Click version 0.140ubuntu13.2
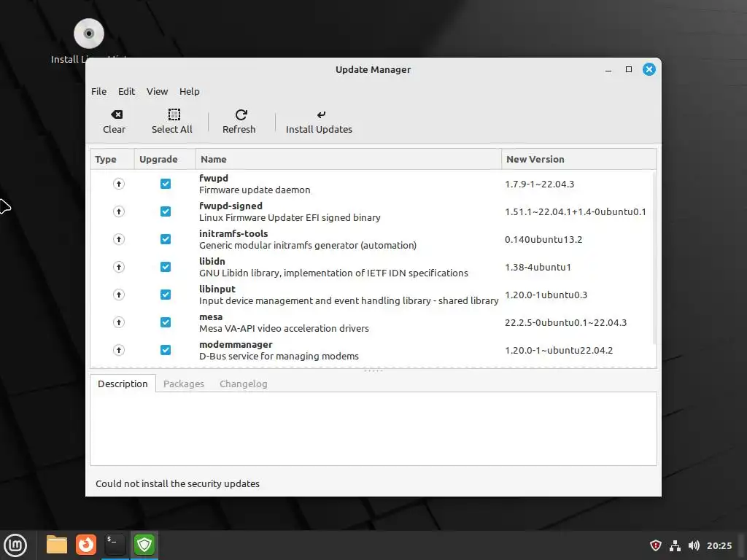The height and width of the screenshot is (560, 747). pos(543,239)
